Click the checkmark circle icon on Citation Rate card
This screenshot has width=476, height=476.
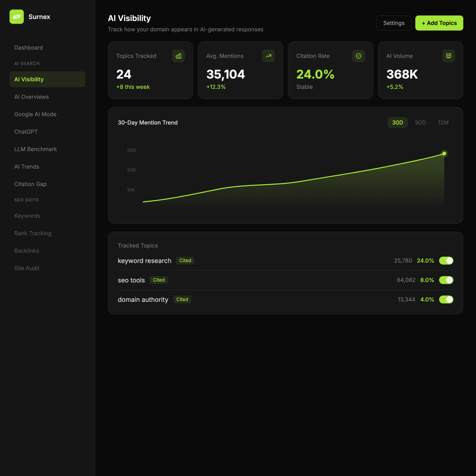[358, 56]
